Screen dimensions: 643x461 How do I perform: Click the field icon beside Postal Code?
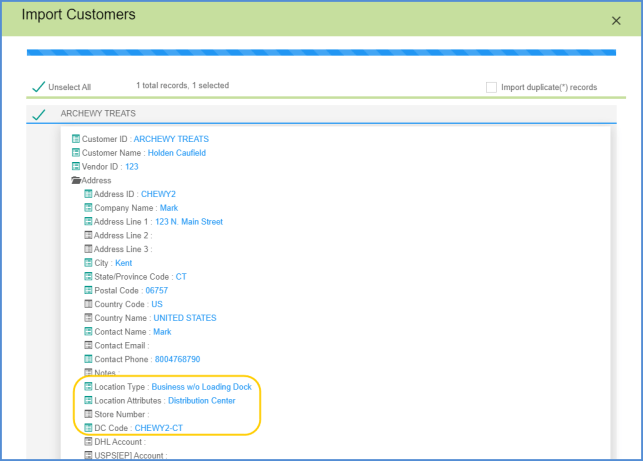coord(88,290)
